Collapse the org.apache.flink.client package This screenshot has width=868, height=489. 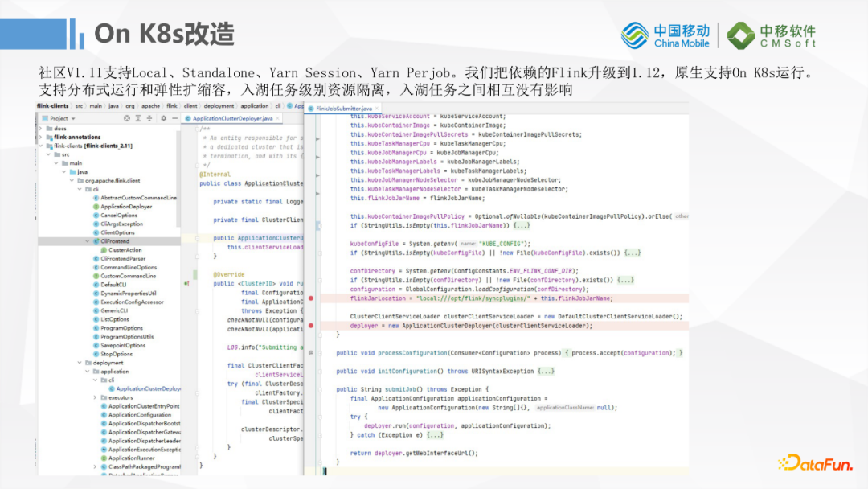[72, 180]
